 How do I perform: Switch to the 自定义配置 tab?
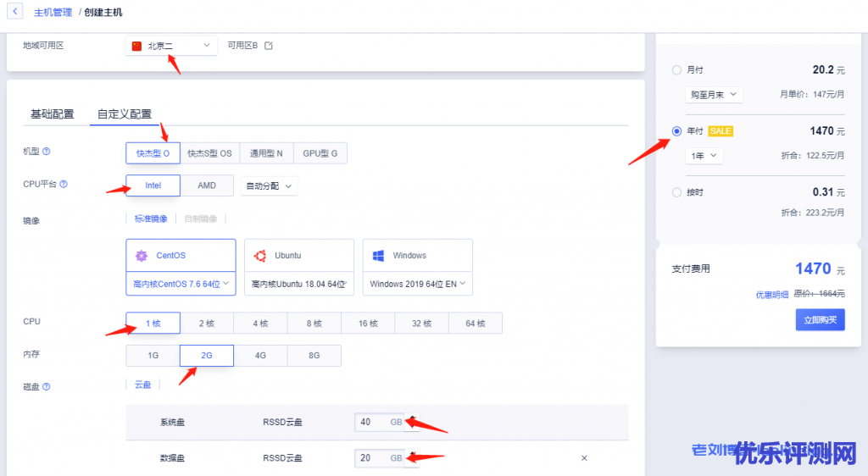(x=125, y=113)
